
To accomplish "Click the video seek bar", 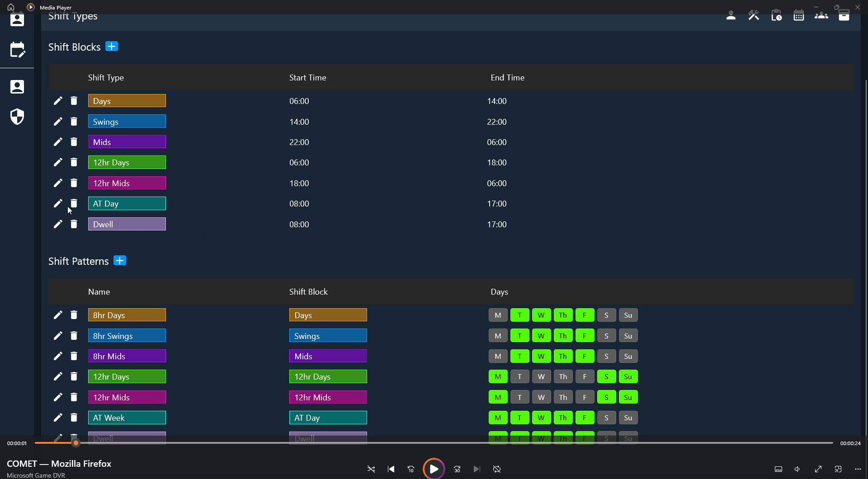I will 434,443.
